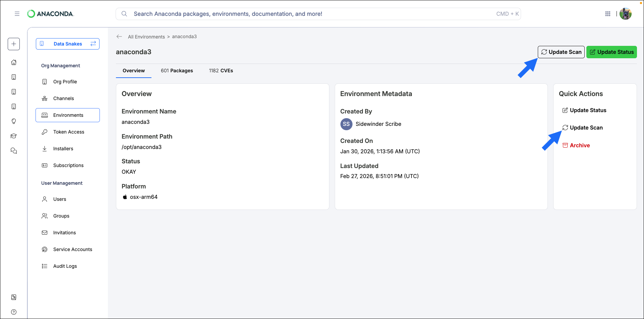644x319 pixels.
Task: Click the Feb 27, 2026 last-updated date
Action: coord(379,176)
